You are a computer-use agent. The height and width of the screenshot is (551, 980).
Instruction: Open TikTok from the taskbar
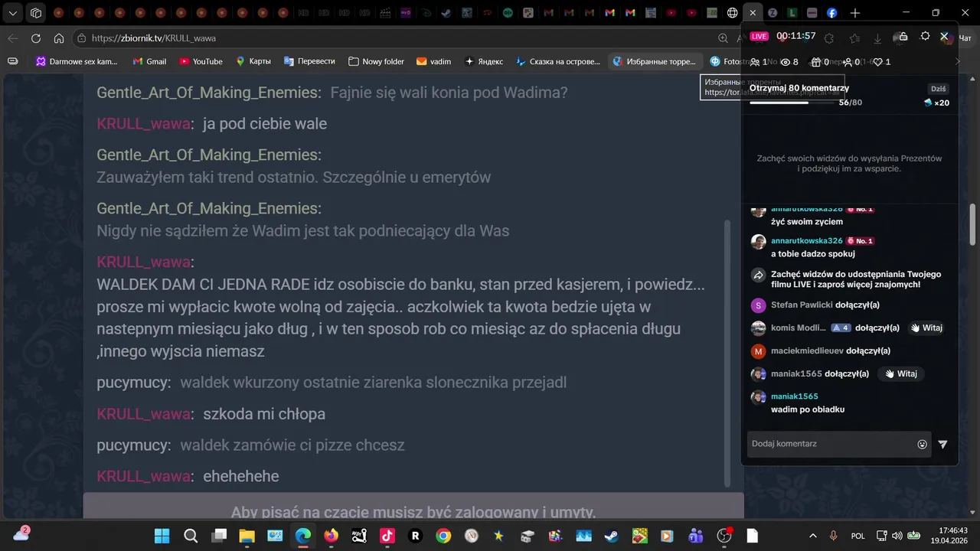(387, 536)
